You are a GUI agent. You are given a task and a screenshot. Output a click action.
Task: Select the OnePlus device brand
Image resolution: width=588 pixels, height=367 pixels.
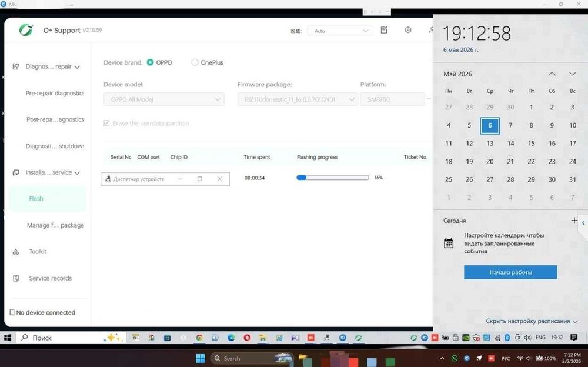(x=195, y=62)
